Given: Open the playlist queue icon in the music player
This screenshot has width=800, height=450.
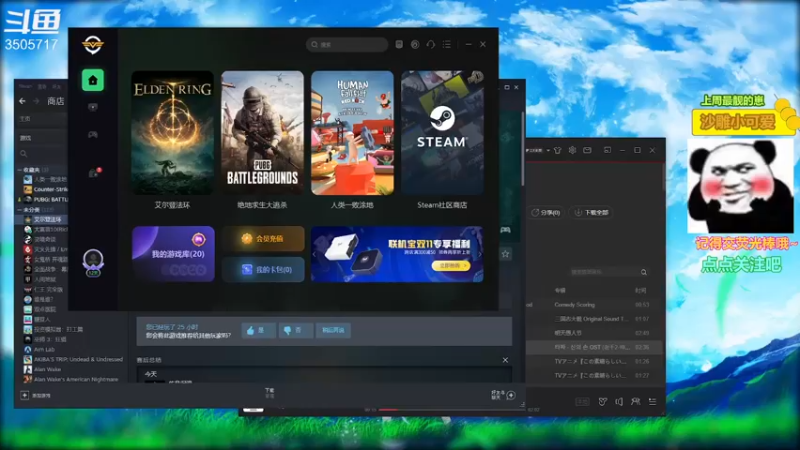Looking at the screenshot, I should pos(653,402).
